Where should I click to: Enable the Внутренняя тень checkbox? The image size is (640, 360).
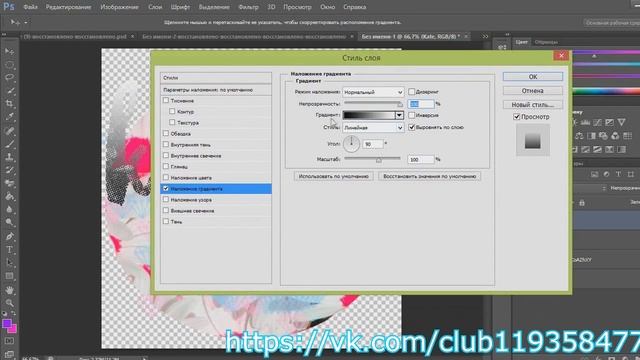(x=166, y=144)
